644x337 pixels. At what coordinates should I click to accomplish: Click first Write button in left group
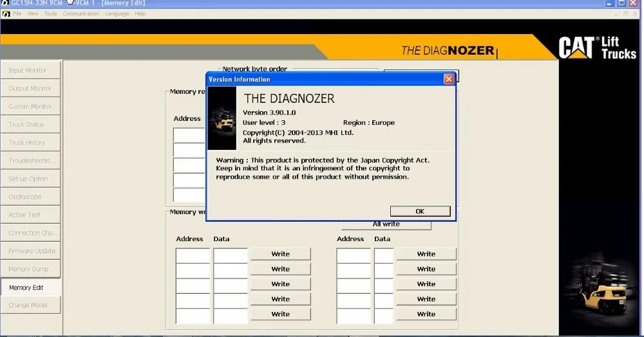[281, 254]
